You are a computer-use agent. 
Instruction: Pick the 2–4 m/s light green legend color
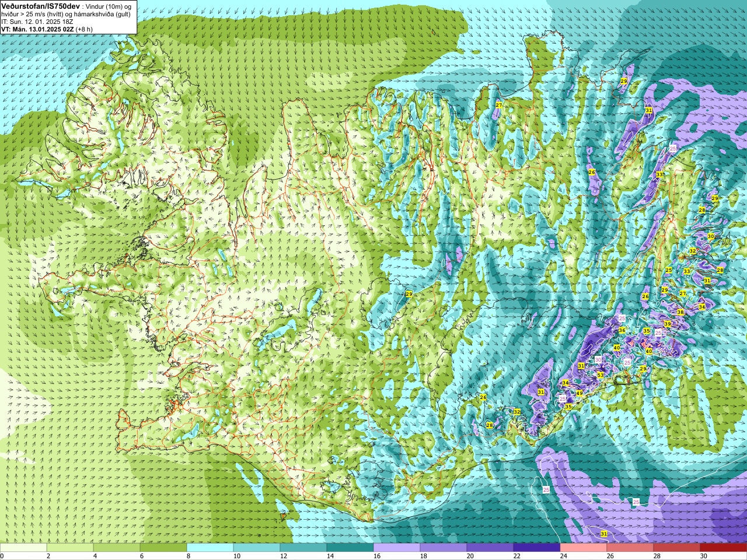(70, 548)
